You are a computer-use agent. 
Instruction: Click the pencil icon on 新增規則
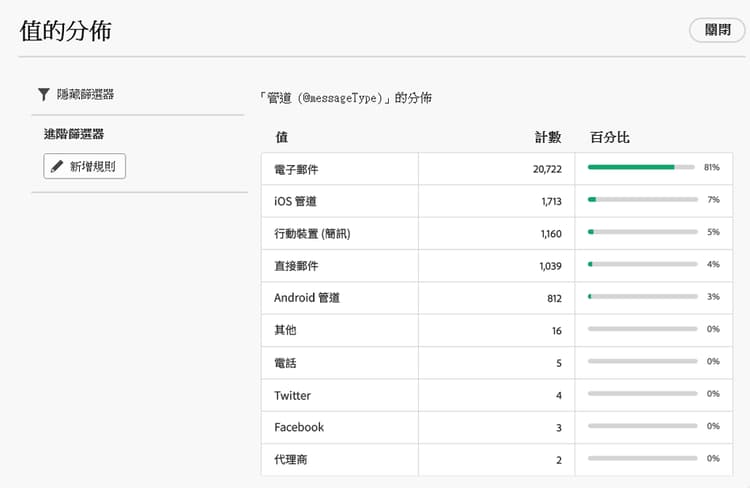57,167
